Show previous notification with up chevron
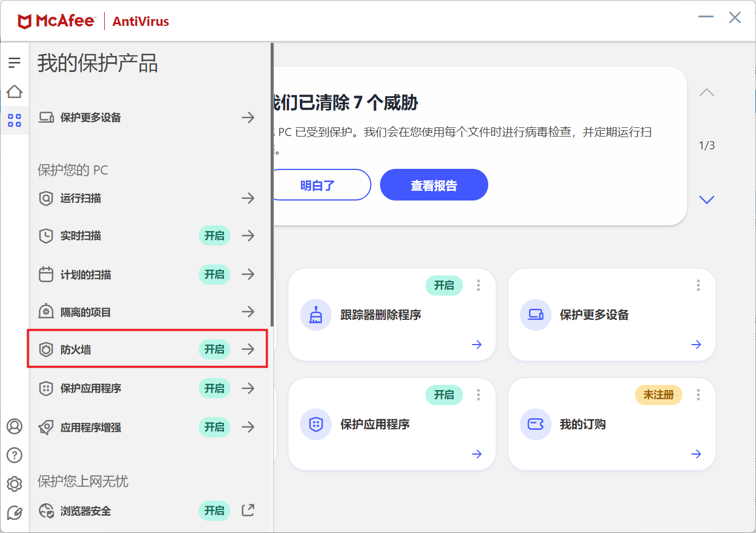 (x=706, y=93)
